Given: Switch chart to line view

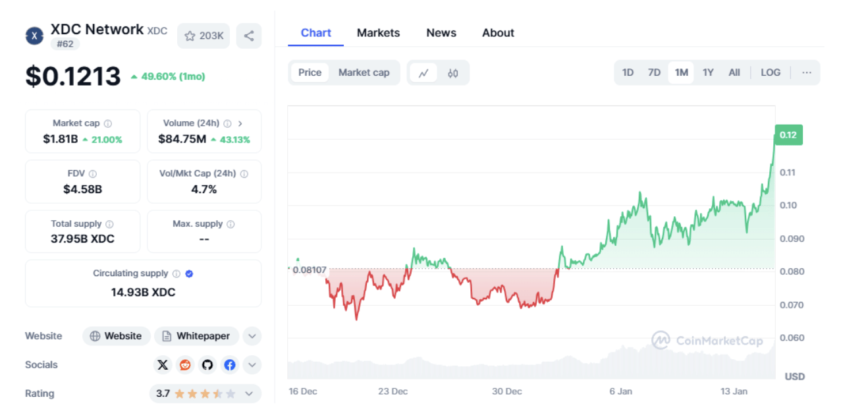Looking at the screenshot, I should pyautogui.click(x=423, y=73).
